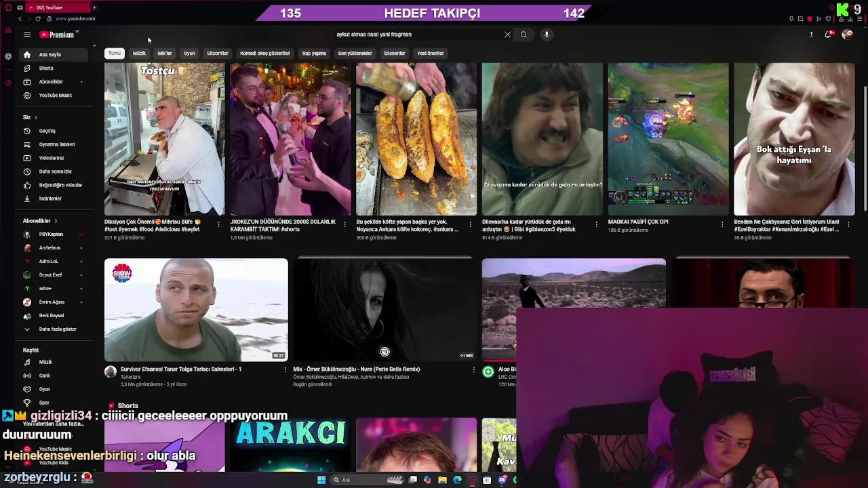Reload the page with refresh icon
868x488 pixels.
pyautogui.click(x=38, y=19)
